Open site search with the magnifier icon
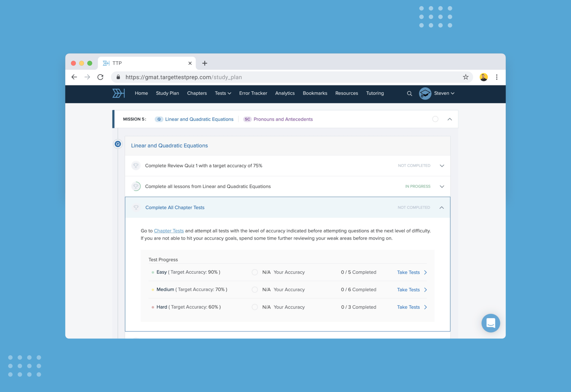 tap(409, 93)
